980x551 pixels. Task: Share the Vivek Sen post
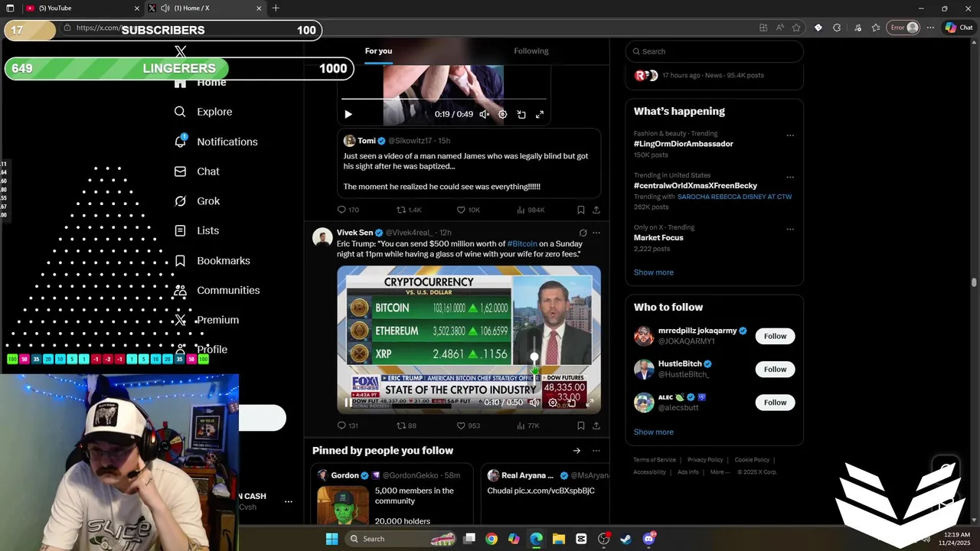(596, 425)
